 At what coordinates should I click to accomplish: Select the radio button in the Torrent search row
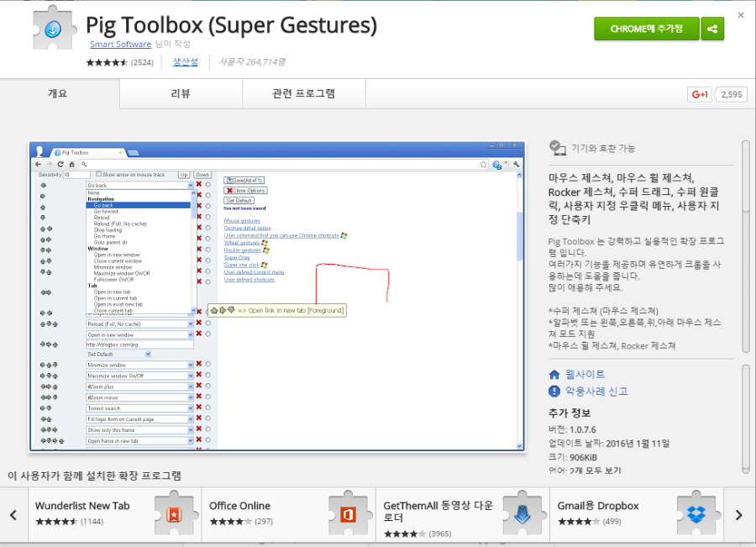coord(207,408)
